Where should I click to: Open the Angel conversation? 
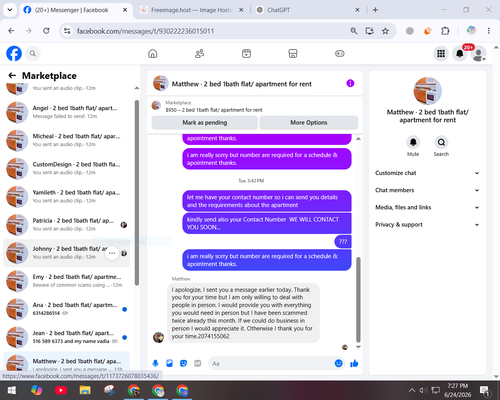pyautogui.click(x=67, y=112)
